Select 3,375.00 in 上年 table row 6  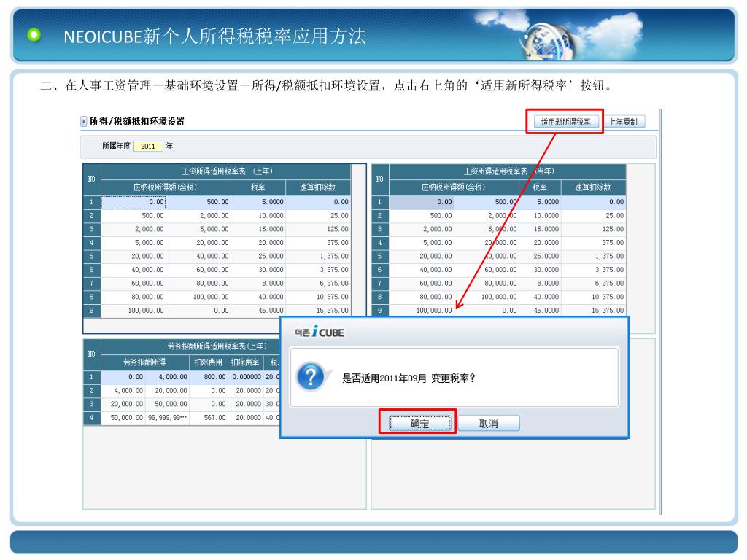[318, 270]
